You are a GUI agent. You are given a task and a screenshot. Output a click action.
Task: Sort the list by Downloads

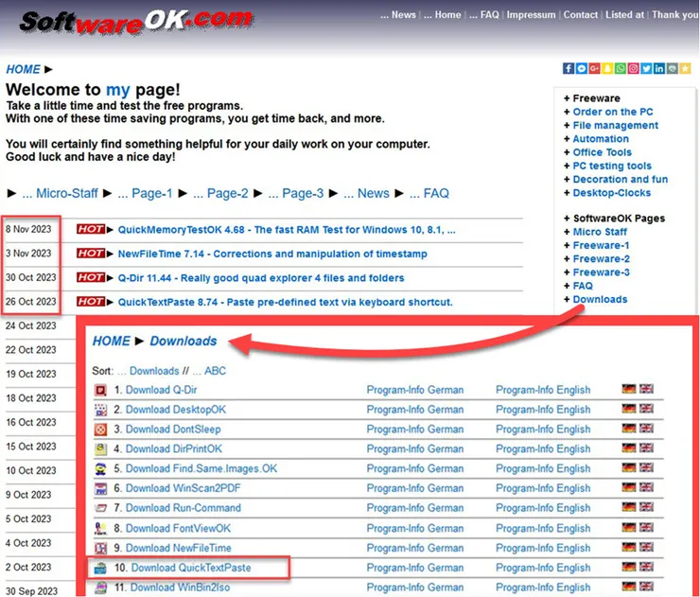(x=154, y=371)
